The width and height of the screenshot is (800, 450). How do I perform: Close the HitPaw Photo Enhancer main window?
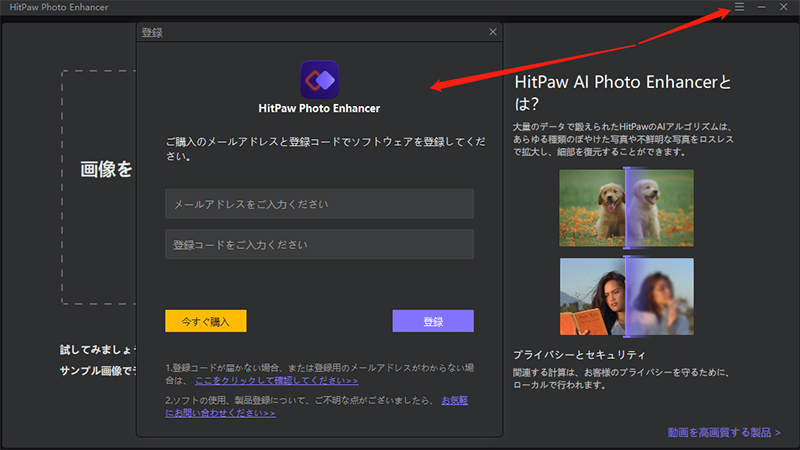[x=784, y=7]
